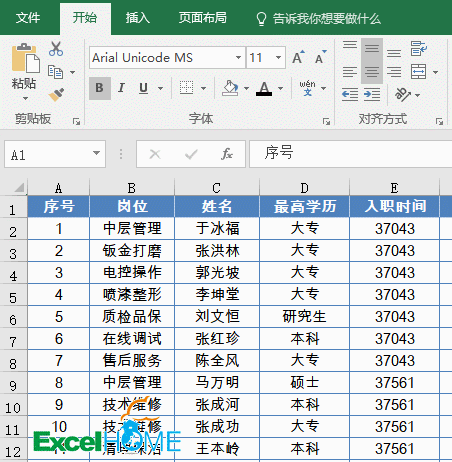
Task: Toggle bold formatting
Action: [x=99, y=88]
